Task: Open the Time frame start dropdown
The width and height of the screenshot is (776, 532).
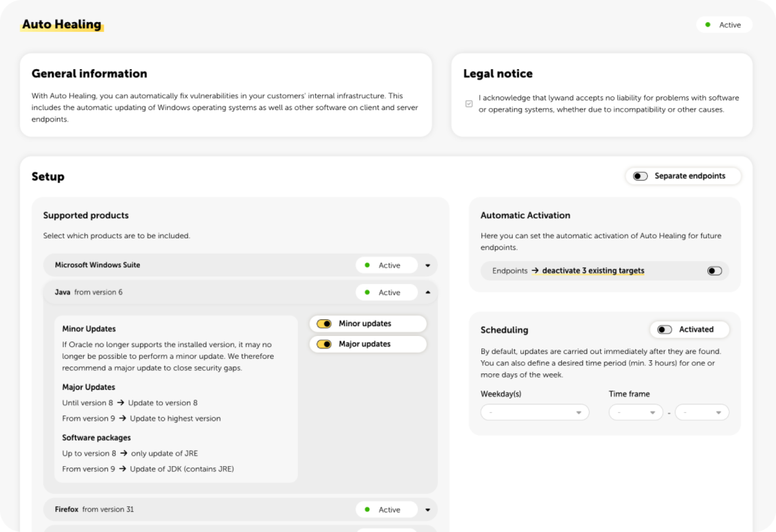Action: click(636, 413)
